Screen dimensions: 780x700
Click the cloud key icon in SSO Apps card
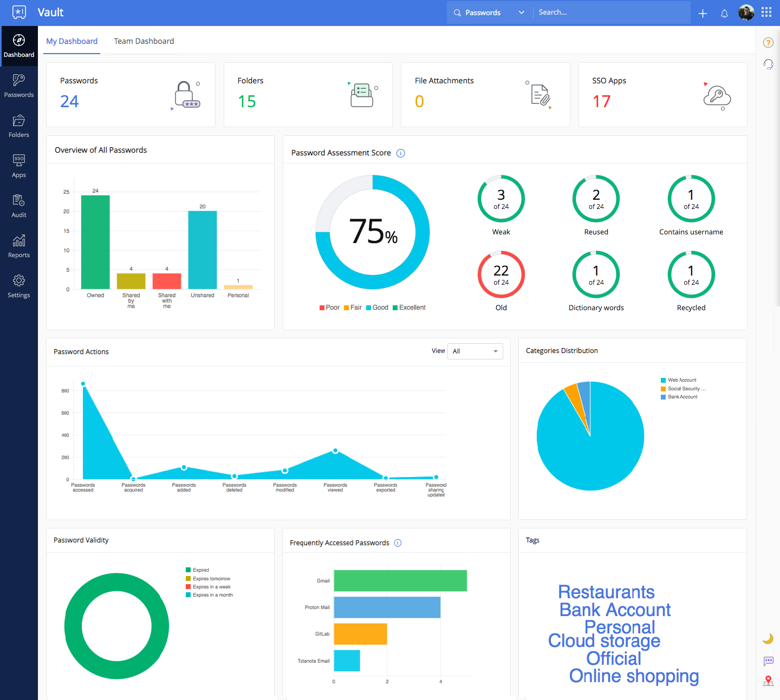tap(717, 96)
